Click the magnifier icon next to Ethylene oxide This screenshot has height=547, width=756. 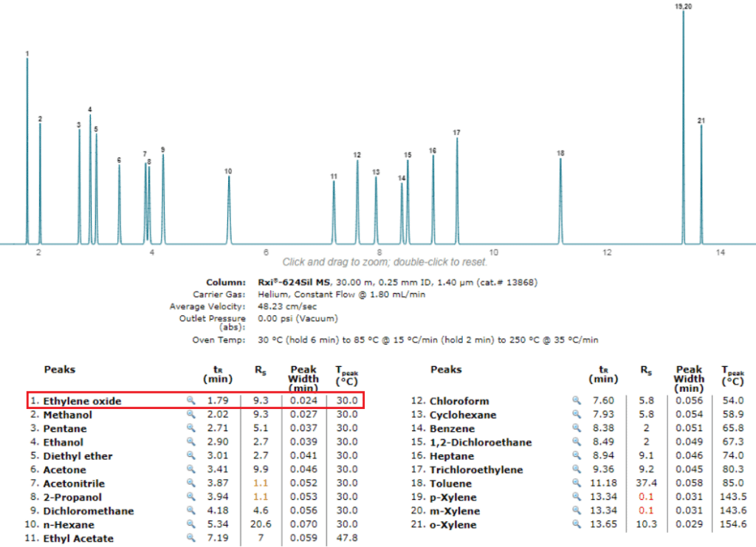tap(190, 401)
